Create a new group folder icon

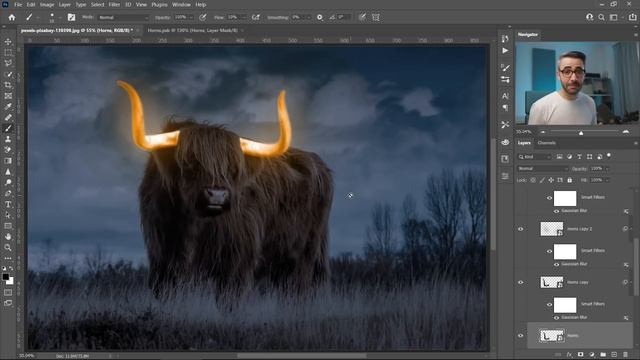pos(603,354)
